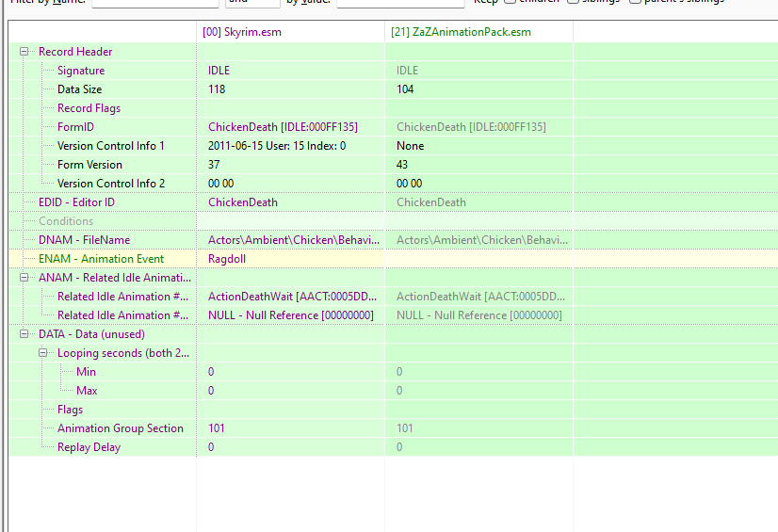Select the ANAM - Related Idle Animati... label
778x532 pixels.
click(115, 278)
